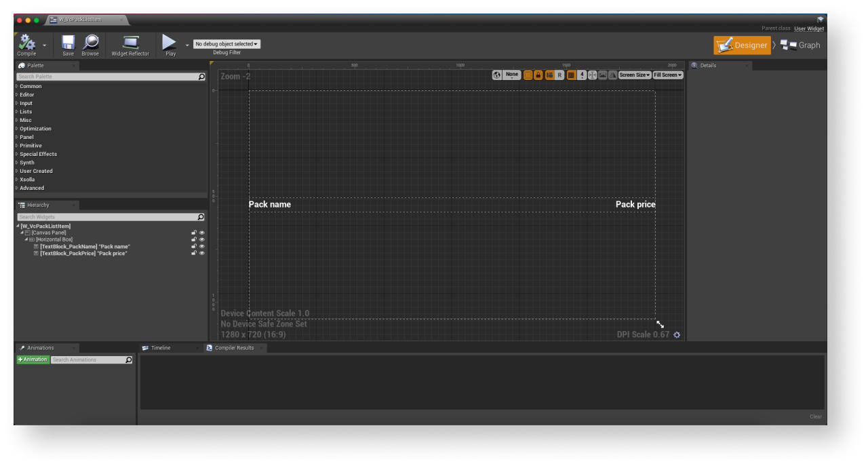Click the localization globe icon in viewport
The height and width of the screenshot is (466, 868).
[x=497, y=75]
